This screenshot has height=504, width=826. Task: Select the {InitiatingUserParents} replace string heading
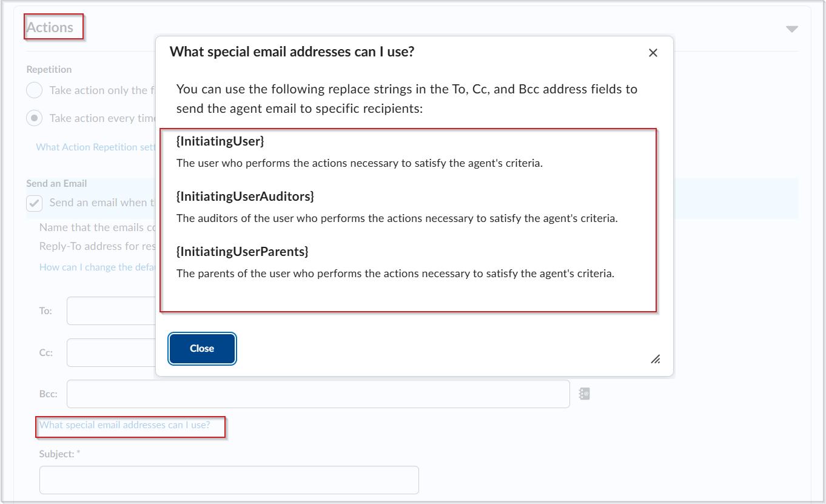click(x=242, y=251)
